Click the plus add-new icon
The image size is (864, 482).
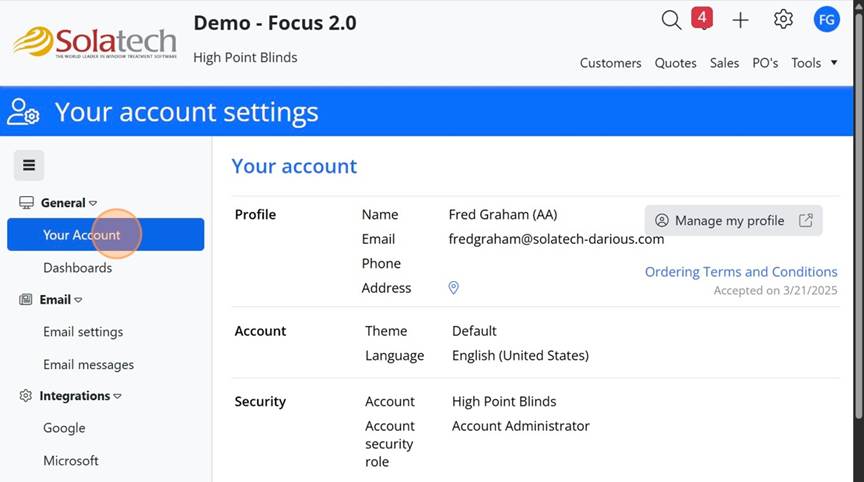click(x=741, y=20)
